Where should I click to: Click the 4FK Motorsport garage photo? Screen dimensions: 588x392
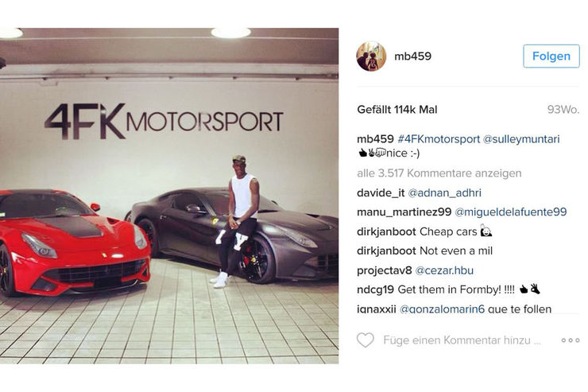click(169, 196)
